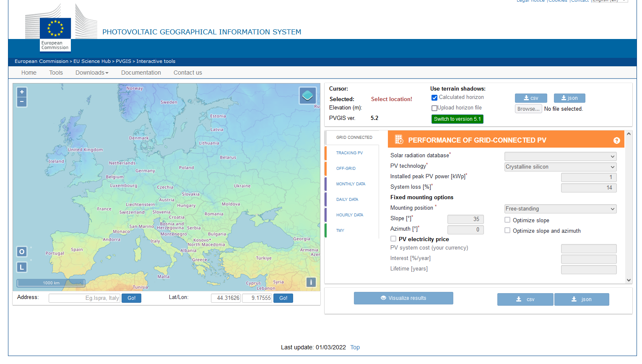Click the grid-connected PV panel icon
Image resolution: width=642 pixels, height=364 pixels.
(399, 140)
